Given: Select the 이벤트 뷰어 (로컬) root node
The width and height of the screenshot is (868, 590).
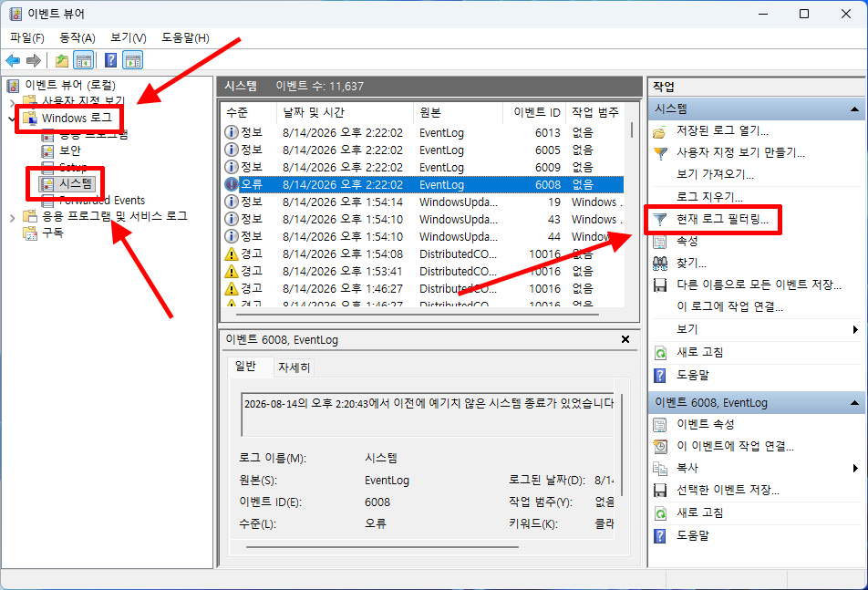Looking at the screenshot, I should [69, 85].
